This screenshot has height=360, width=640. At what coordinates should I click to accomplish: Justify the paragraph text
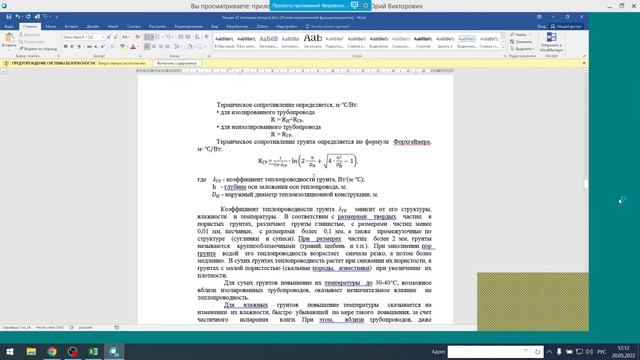[167, 47]
